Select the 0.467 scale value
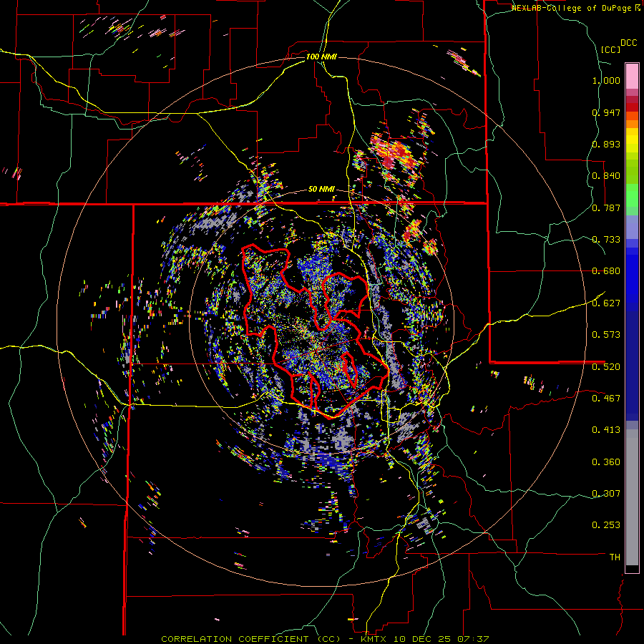Viewport: 644px width, 644px height. pyautogui.click(x=606, y=398)
